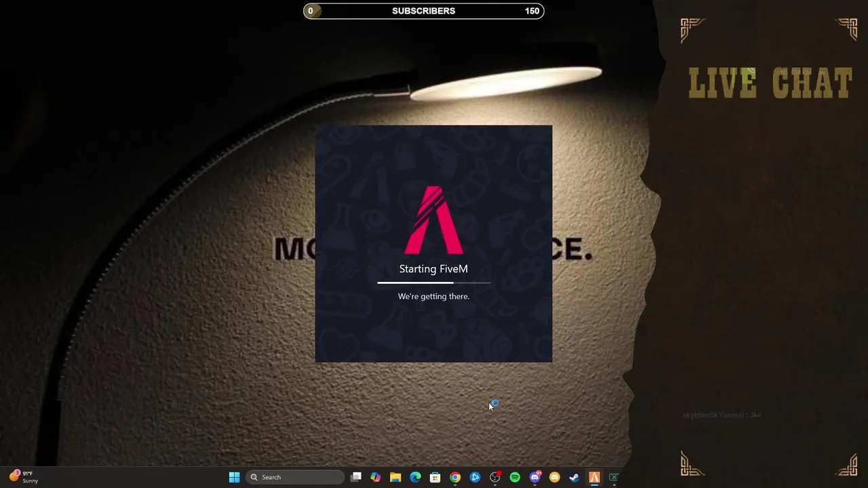Click the 'We're getting there.' message
Screen dimensions: 868x488
(x=433, y=296)
